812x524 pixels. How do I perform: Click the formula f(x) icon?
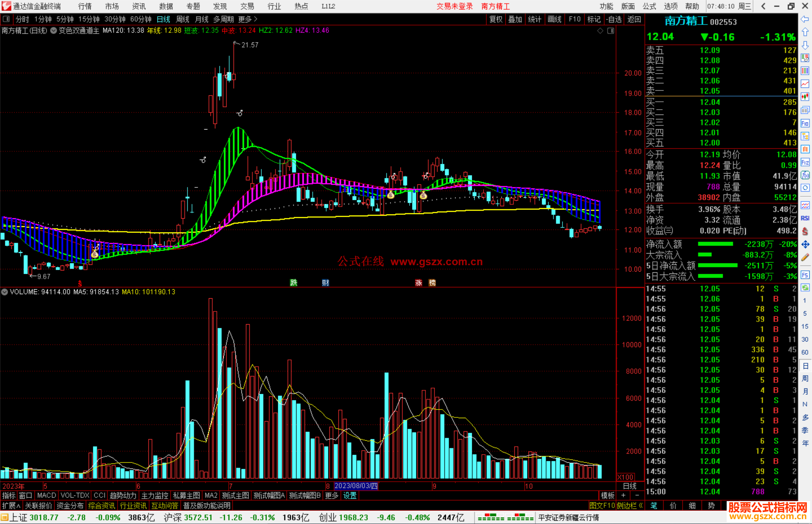805,175
